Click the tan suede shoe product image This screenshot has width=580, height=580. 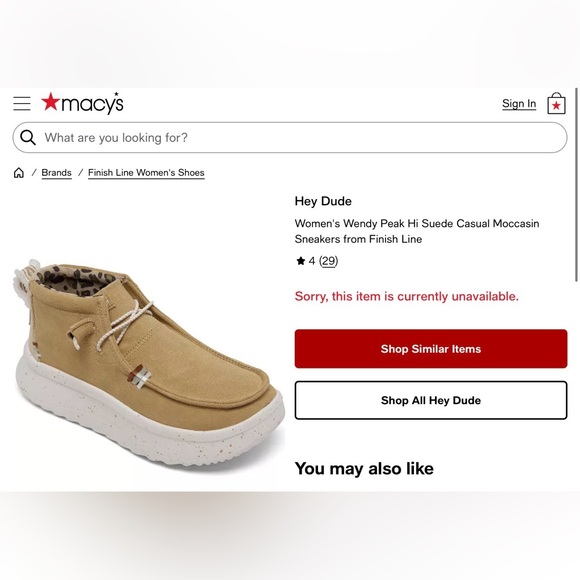click(148, 364)
